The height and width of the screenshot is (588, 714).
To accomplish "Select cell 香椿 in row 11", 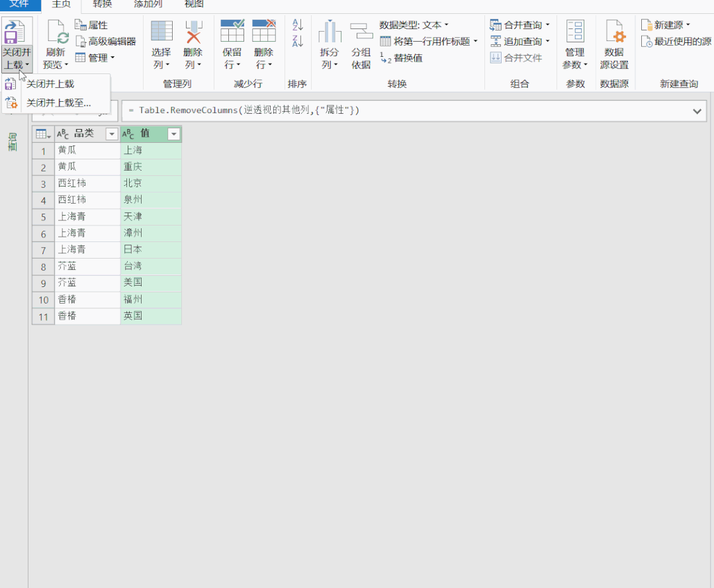I will [87, 316].
